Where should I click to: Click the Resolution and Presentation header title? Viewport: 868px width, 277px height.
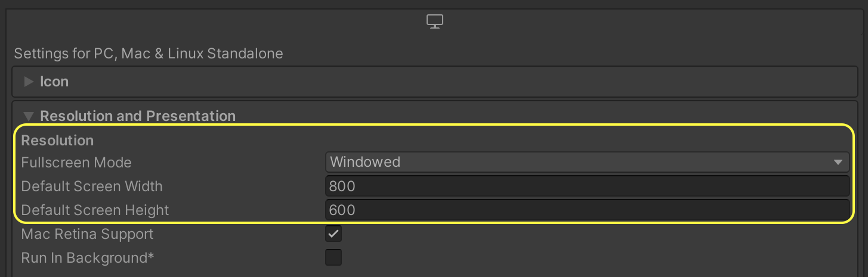(138, 116)
